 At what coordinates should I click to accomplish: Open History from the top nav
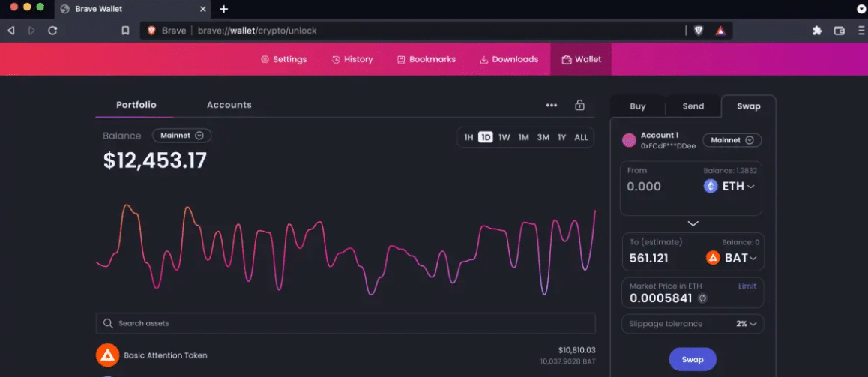click(352, 59)
